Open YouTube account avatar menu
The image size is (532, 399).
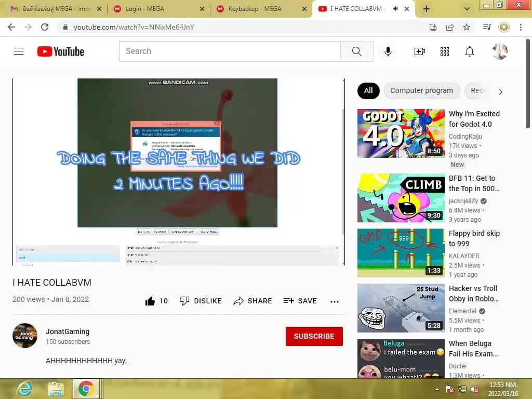pyautogui.click(x=500, y=51)
